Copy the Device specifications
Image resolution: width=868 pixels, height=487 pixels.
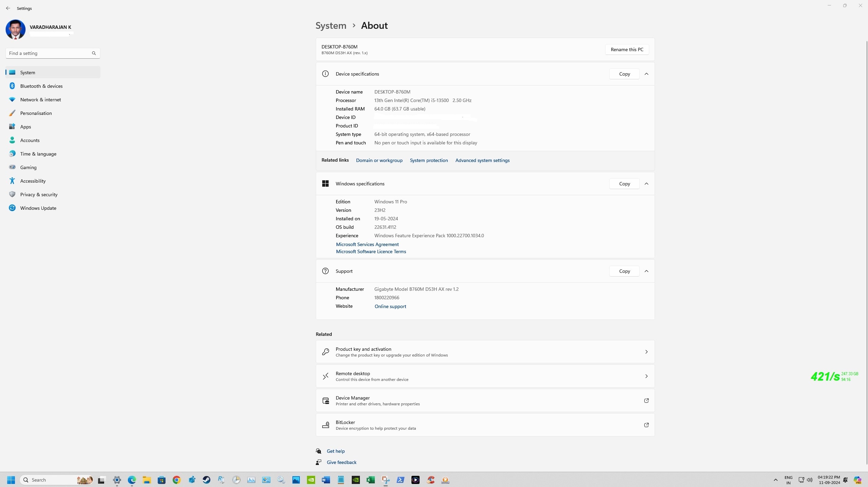pos(624,74)
